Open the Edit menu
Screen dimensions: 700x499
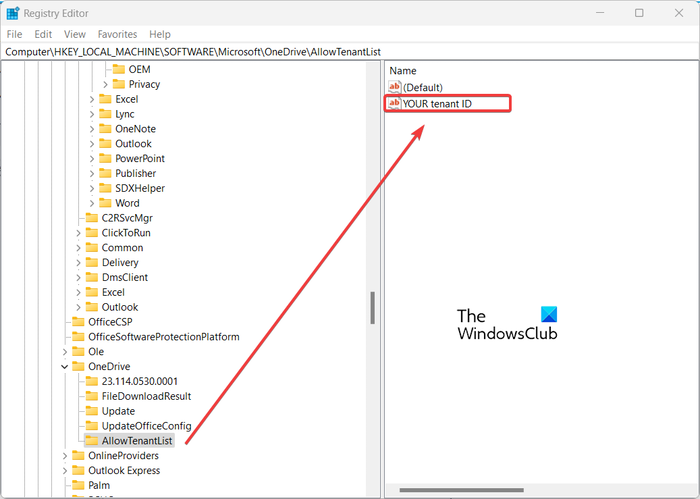tap(43, 34)
